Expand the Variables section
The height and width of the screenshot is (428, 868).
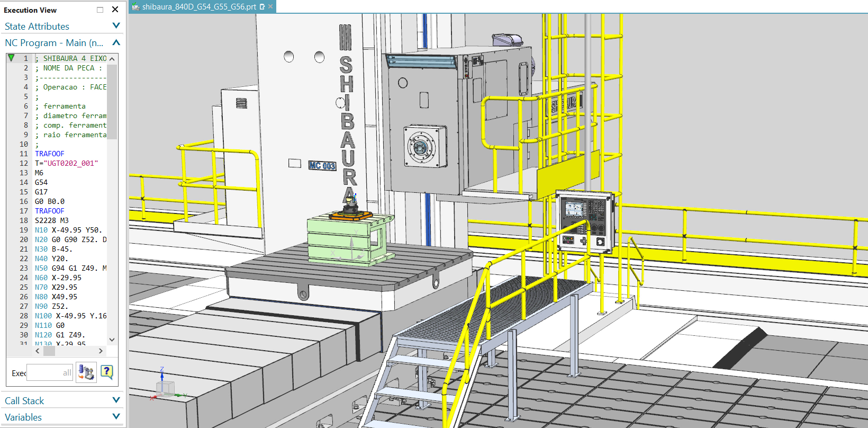pyautogui.click(x=116, y=417)
